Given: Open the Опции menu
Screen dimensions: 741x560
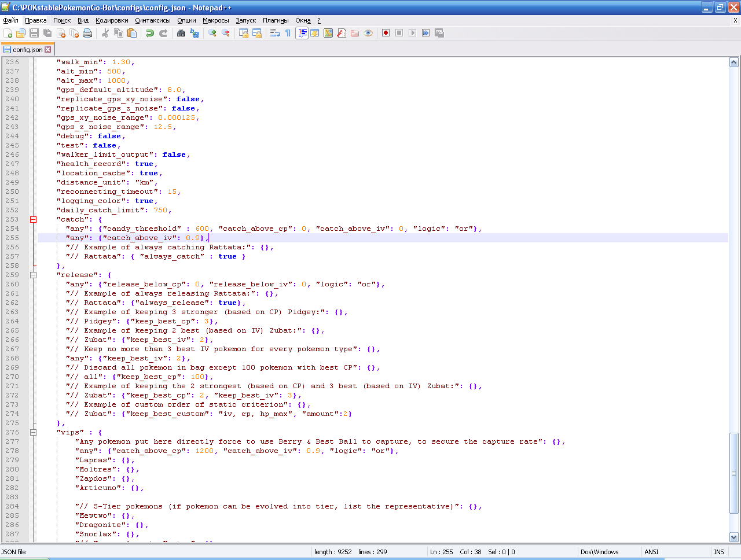Looking at the screenshot, I should [x=186, y=20].
